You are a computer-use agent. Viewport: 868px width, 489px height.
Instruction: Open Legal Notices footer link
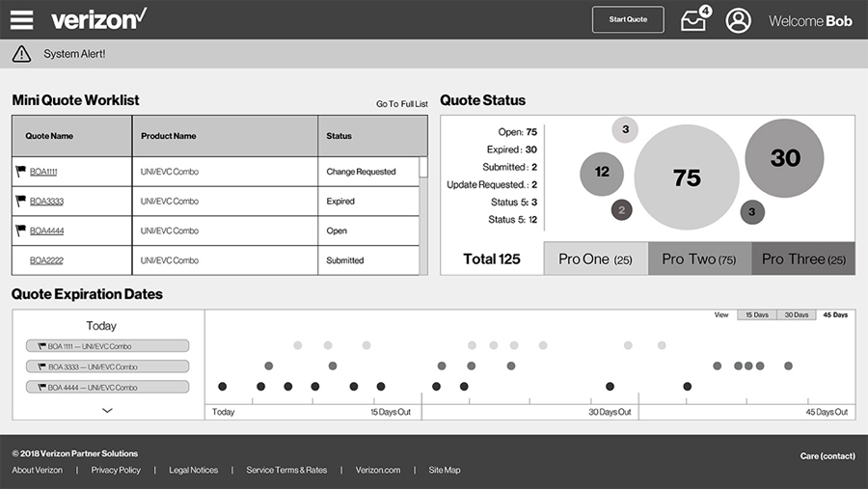pos(193,470)
